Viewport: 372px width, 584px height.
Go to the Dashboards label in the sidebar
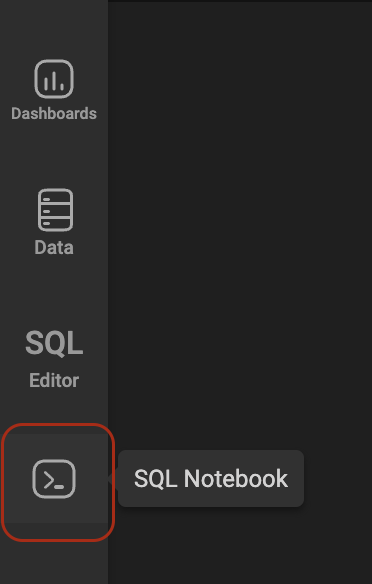54,113
